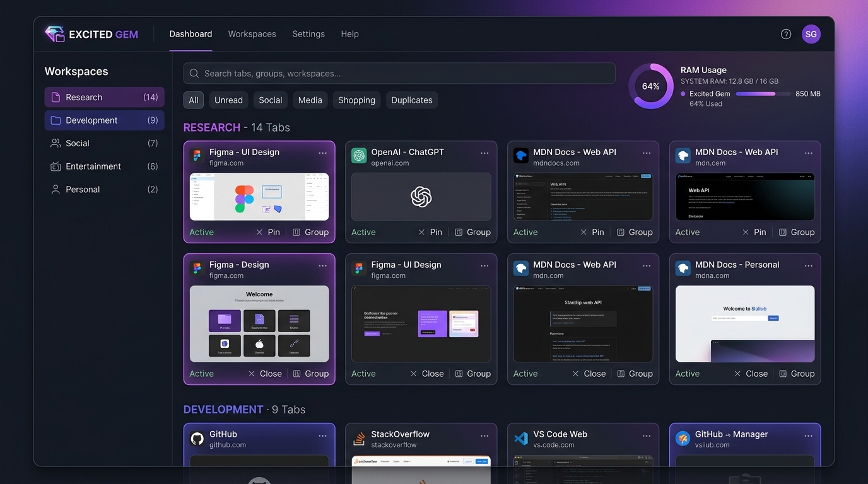Group the MDN Docs - Personal tab
Screen dimensions: 868x484
[796, 374]
